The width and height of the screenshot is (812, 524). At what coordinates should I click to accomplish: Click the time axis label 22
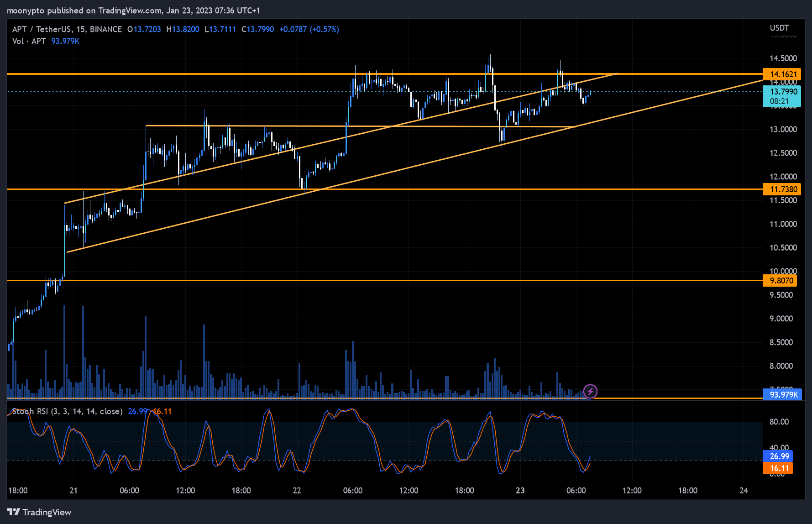point(297,490)
